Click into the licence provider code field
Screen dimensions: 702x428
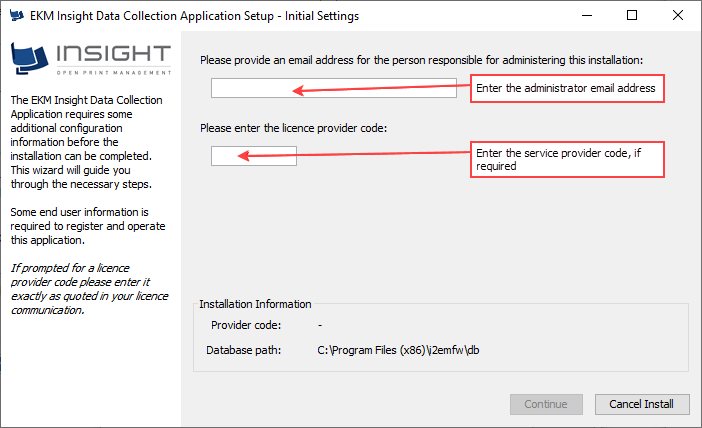pyautogui.click(x=254, y=156)
